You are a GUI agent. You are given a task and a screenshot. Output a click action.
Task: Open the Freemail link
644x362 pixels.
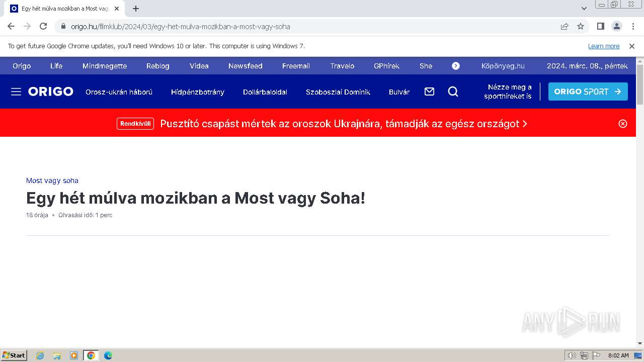296,66
